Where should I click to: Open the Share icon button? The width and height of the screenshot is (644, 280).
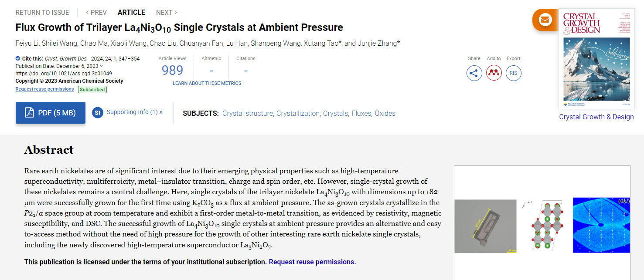point(474,73)
